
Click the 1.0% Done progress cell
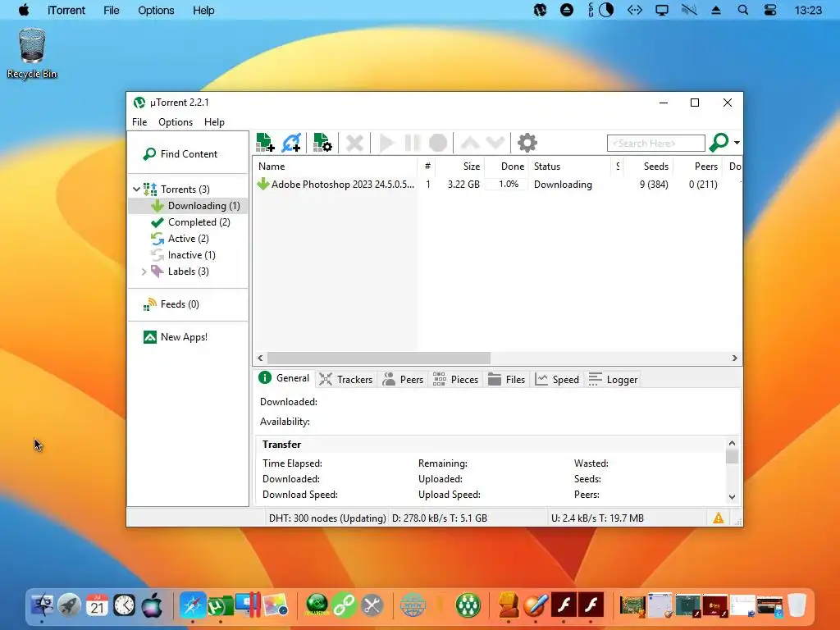[507, 185]
